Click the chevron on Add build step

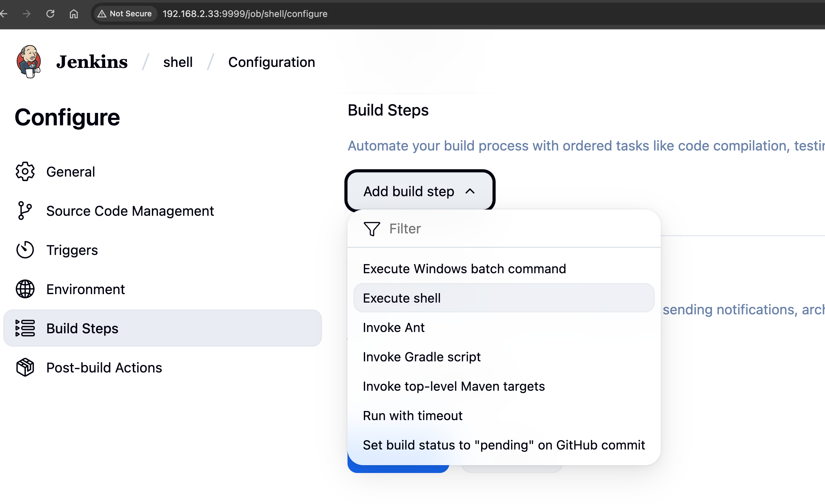tap(470, 191)
